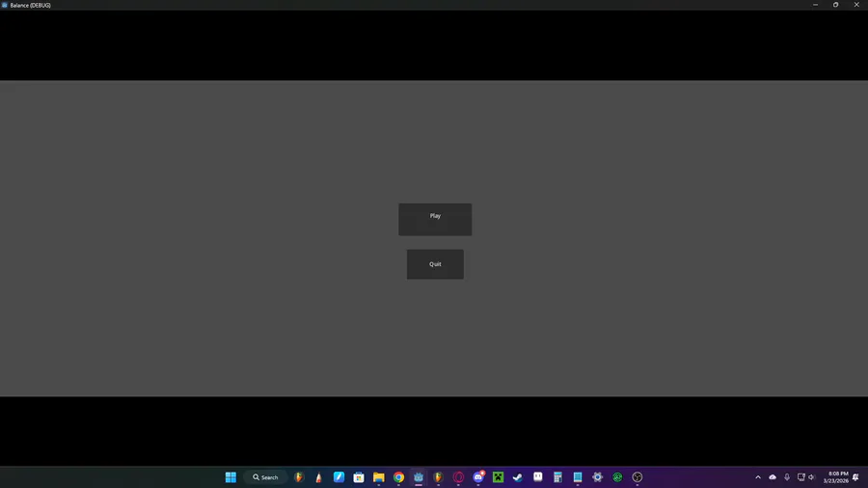Open the taskbar Search box

(266, 477)
